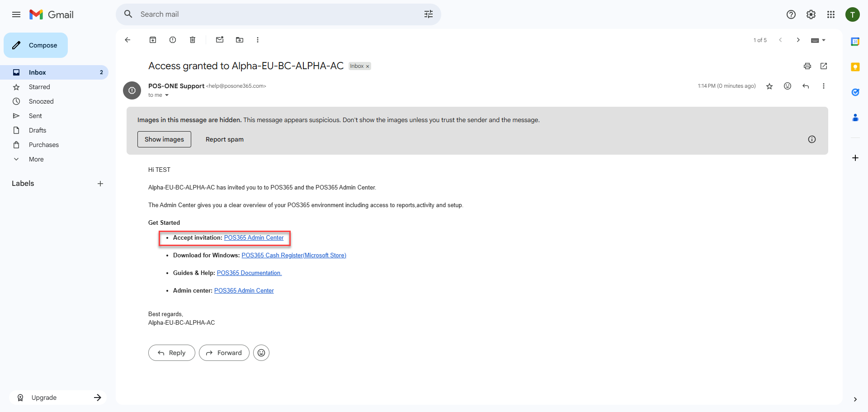This screenshot has height=412, width=868.
Task: Collapse the side panel chevron
Action: point(855,399)
